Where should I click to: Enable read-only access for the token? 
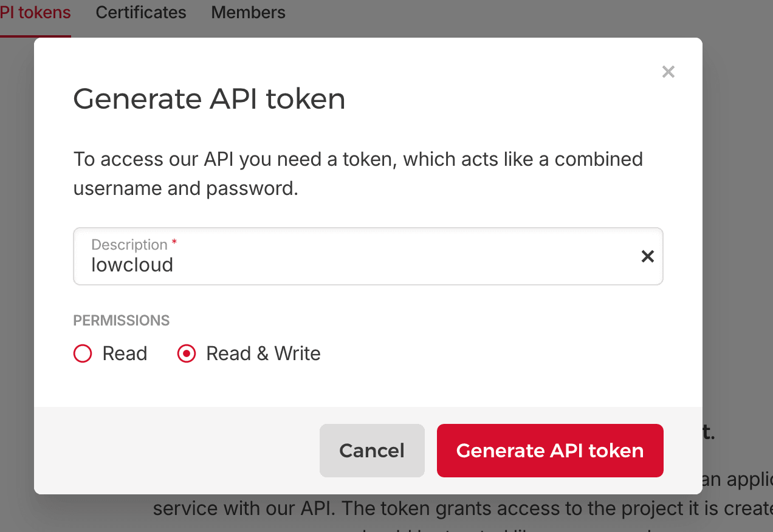82,353
